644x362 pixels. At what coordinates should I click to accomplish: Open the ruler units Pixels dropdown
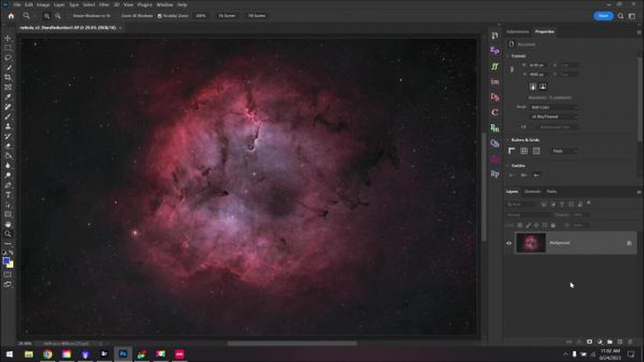pyautogui.click(x=565, y=151)
